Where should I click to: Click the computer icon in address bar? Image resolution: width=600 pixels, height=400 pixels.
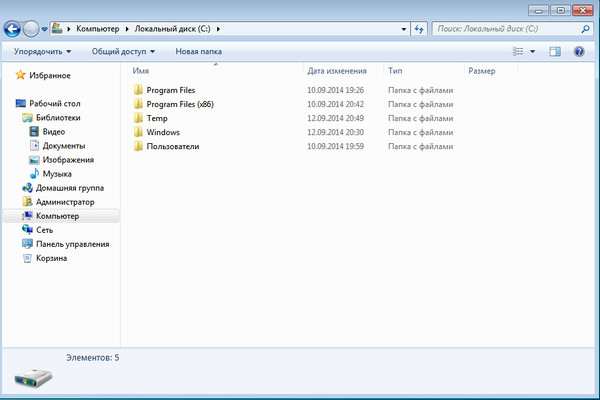pyautogui.click(x=57, y=28)
